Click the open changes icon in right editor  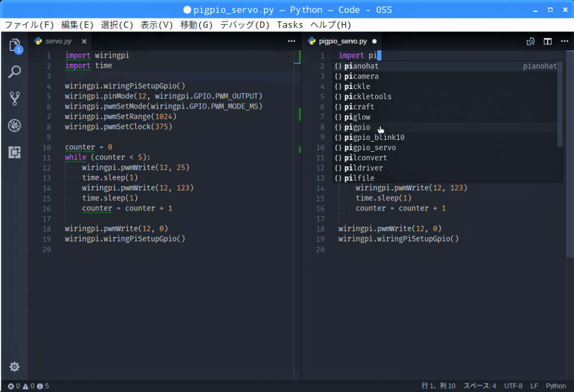click(530, 41)
